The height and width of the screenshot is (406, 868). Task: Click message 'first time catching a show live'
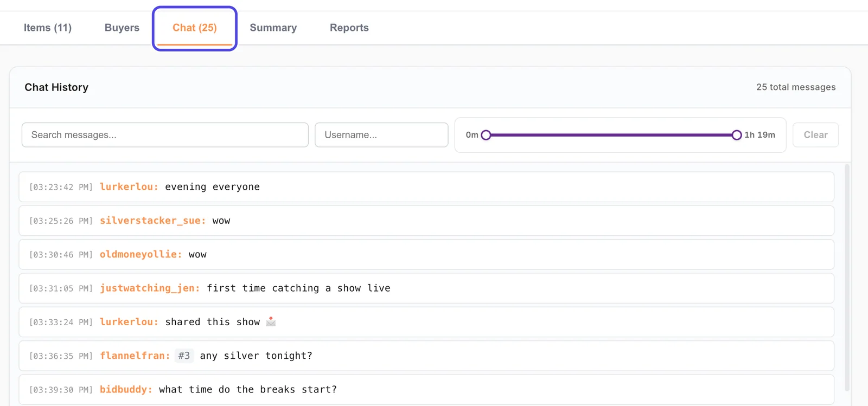(x=298, y=288)
